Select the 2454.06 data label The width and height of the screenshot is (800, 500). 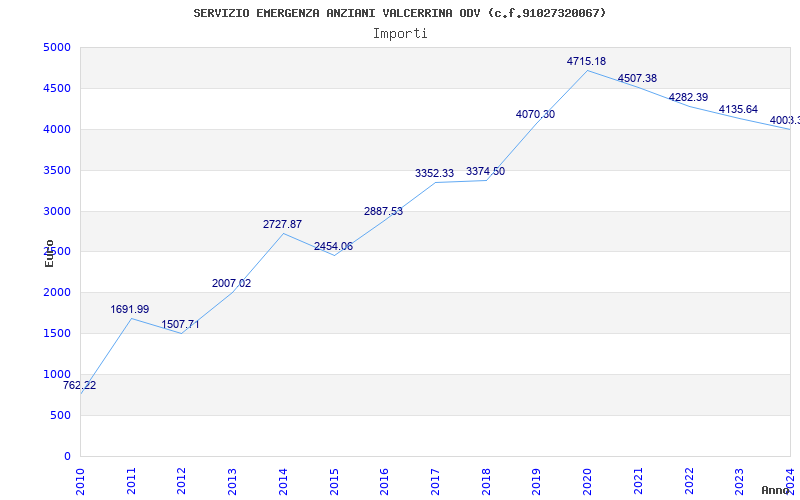click(333, 246)
